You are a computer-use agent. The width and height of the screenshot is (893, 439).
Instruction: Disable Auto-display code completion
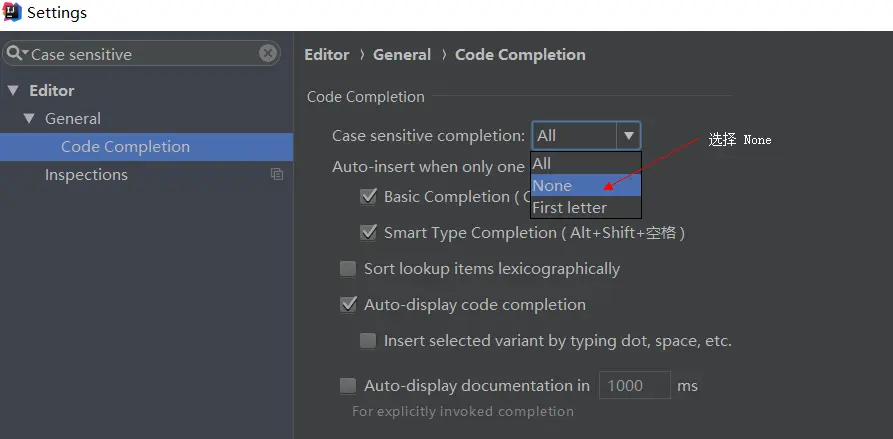click(x=348, y=305)
